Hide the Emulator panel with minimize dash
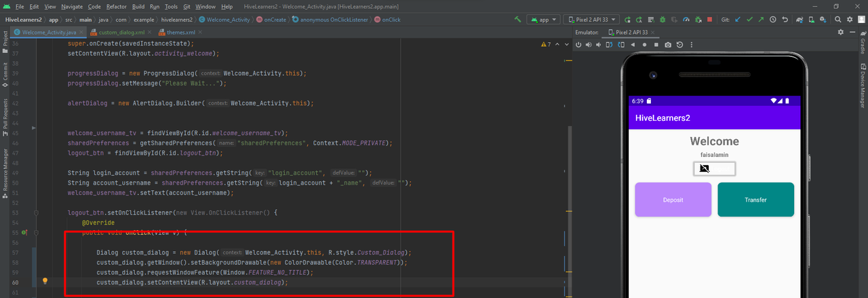Viewport: 868px width, 298px height. tap(852, 32)
